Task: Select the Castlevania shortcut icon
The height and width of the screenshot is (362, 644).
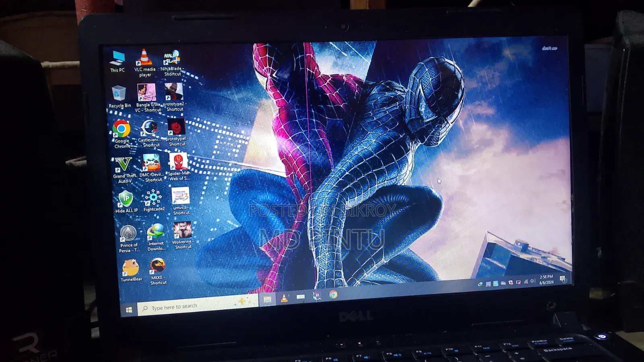Action: pyautogui.click(x=150, y=134)
